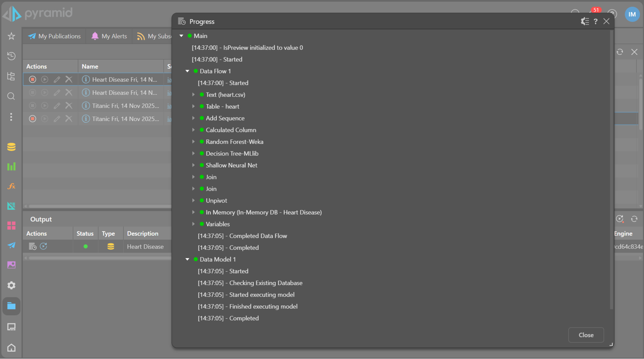
Task: Click the play button on first Heart Disease row
Action: 45,79
